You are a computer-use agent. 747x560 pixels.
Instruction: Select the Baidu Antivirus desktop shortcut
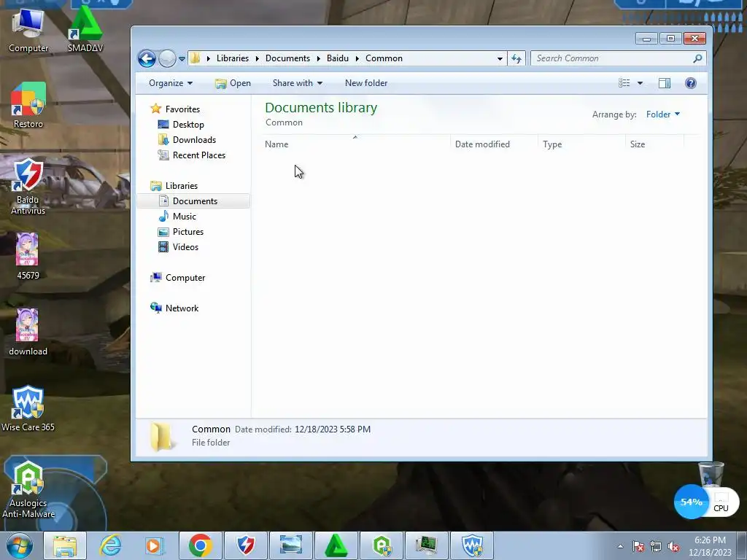point(28,187)
